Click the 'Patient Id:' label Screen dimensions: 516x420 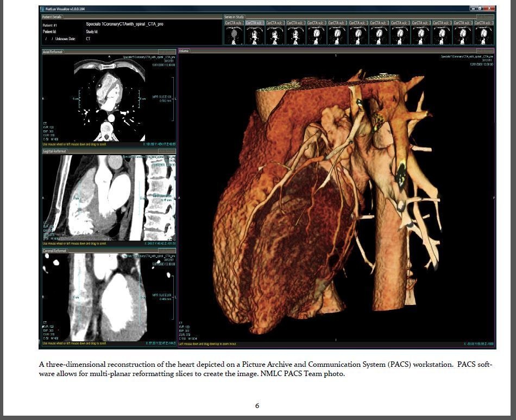49,32
